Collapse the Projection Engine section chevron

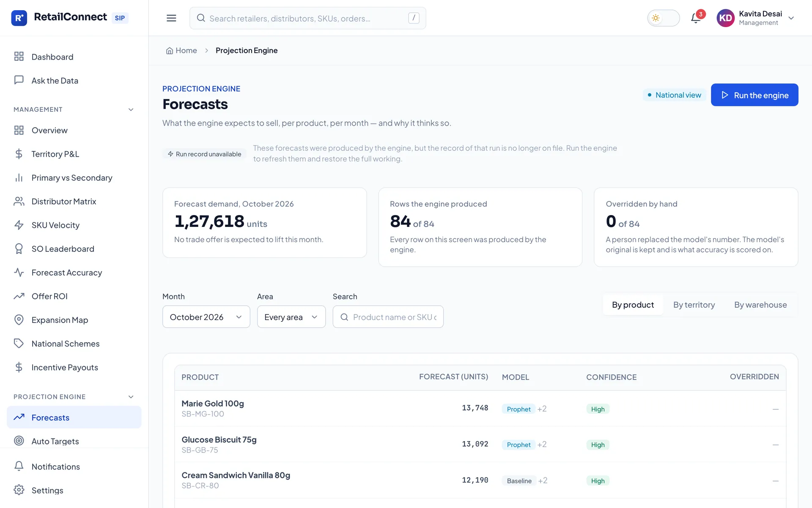click(x=131, y=397)
